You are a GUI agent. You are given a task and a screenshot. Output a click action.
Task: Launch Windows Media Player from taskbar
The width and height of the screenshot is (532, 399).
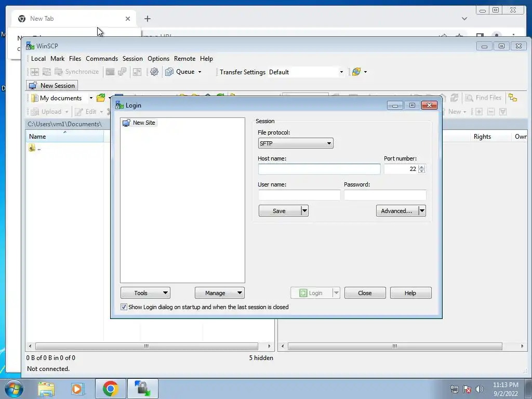[x=77, y=389]
